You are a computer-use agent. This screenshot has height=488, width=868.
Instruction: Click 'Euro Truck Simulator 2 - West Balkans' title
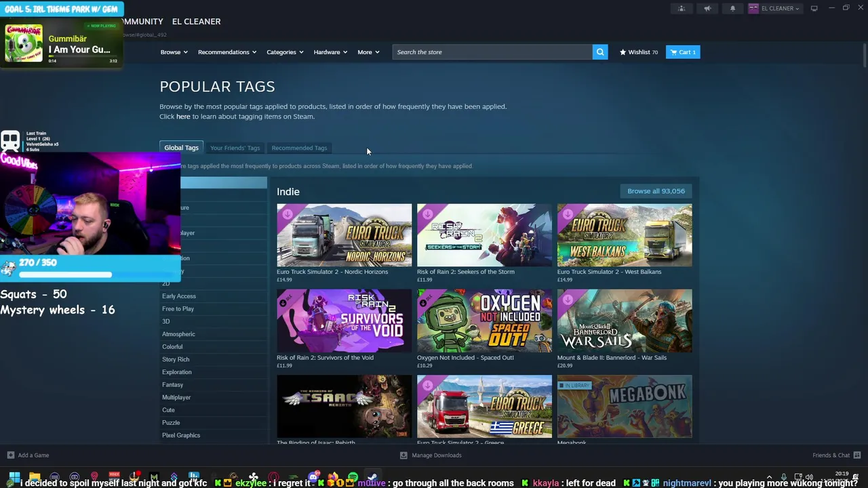click(609, 272)
